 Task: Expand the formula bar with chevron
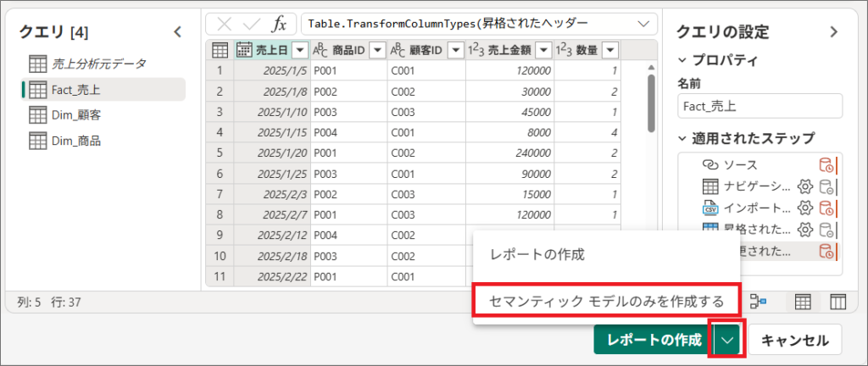tap(646, 23)
